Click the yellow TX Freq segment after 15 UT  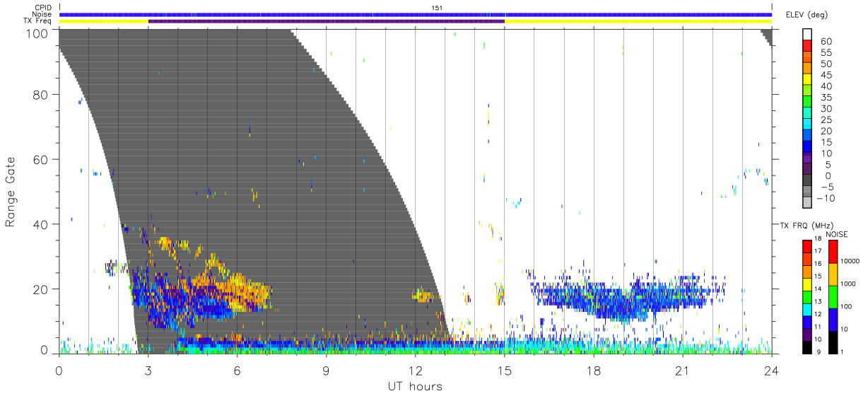click(638, 21)
